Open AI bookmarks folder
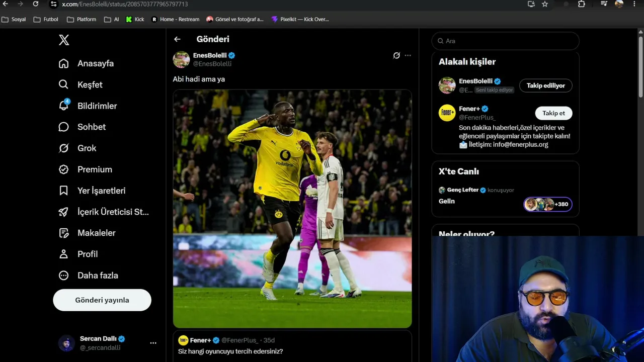This screenshot has width=644, height=362. point(112,19)
